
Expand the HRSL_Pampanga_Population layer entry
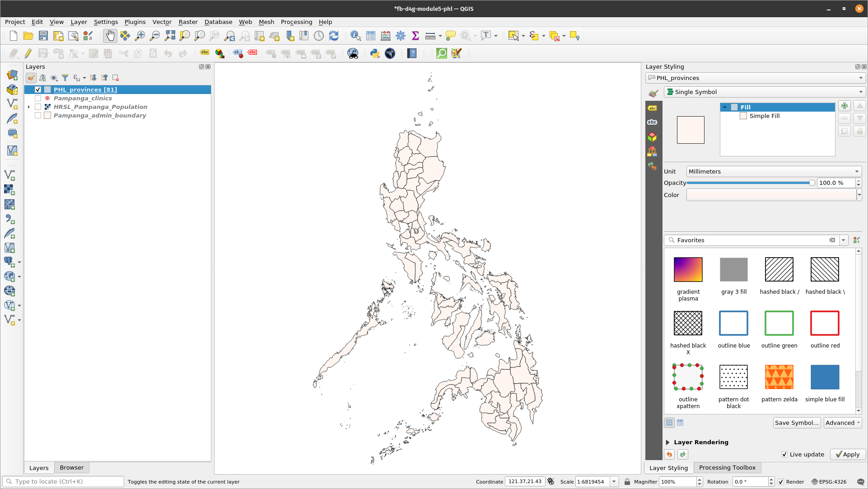(x=29, y=107)
